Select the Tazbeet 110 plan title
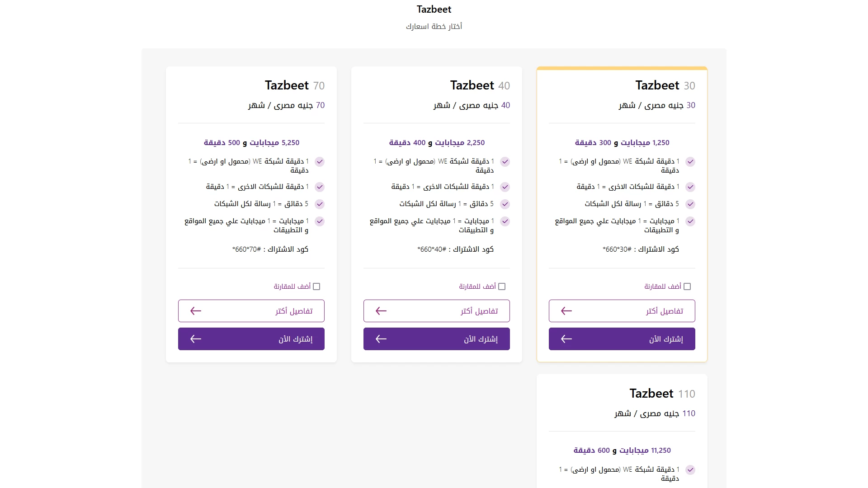The width and height of the screenshot is (868, 488). (662, 394)
